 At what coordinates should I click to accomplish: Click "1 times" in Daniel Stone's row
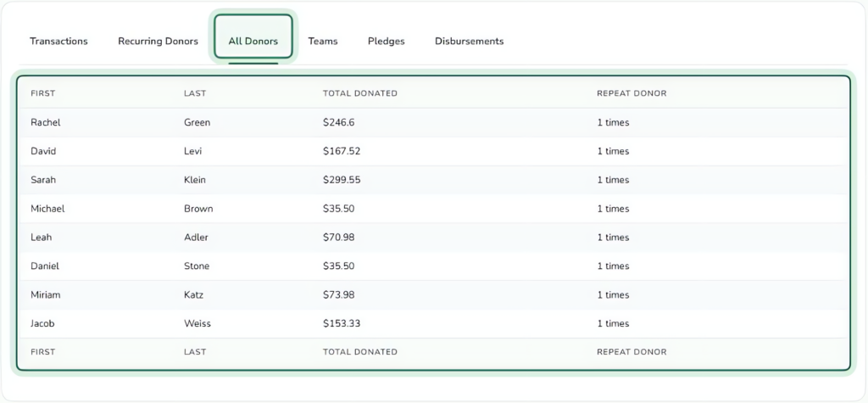click(x=613, y=266)
